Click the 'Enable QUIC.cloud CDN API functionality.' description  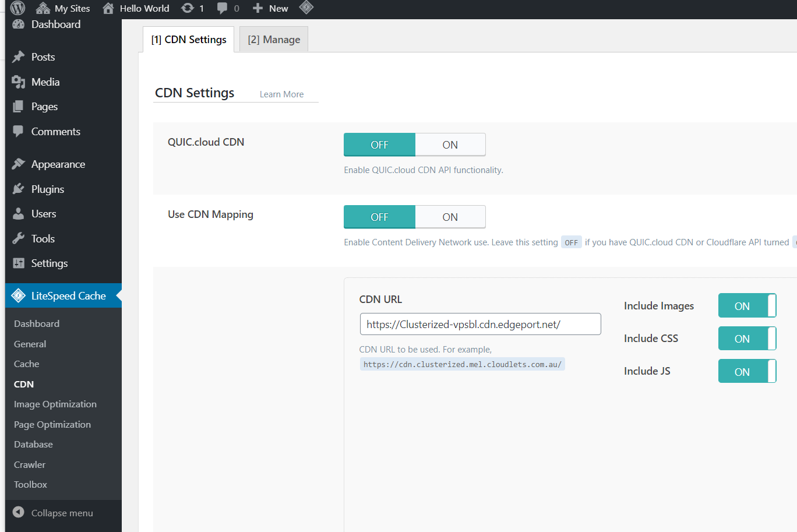[x=424, y=170]
